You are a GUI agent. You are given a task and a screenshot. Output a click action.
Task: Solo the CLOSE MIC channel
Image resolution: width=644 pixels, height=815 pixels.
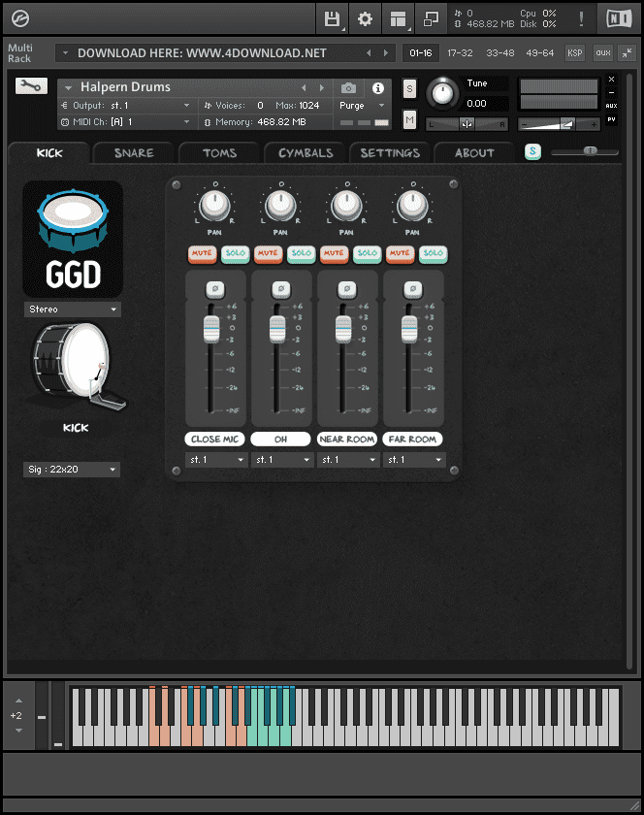235,253
